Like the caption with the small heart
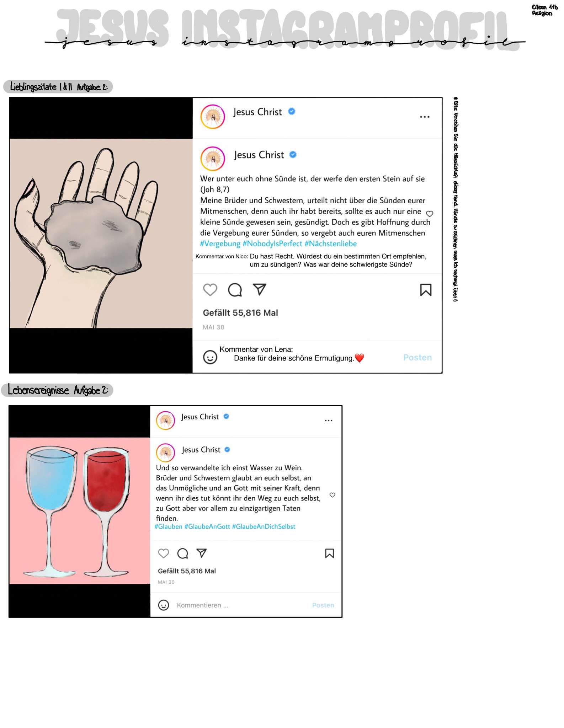 (430, 214)
